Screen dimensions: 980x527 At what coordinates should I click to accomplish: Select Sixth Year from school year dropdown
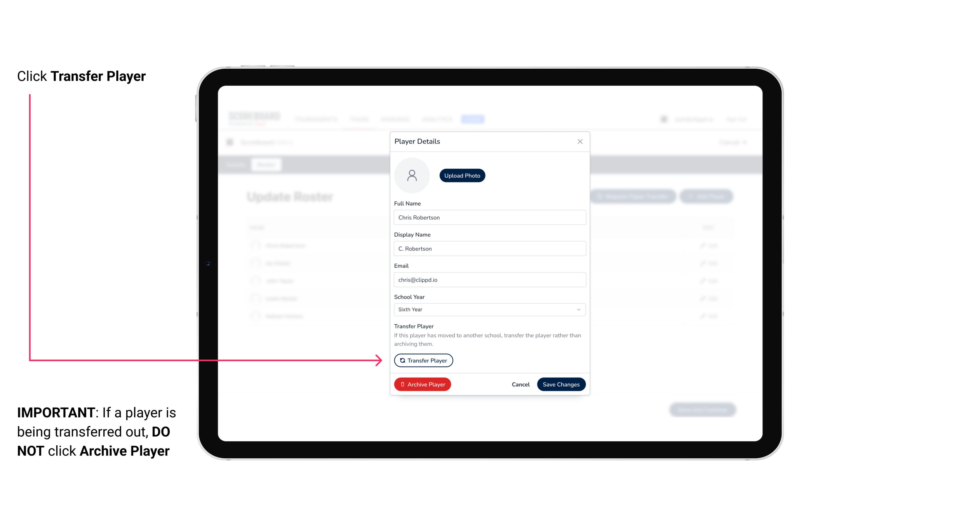pos(489,309)
